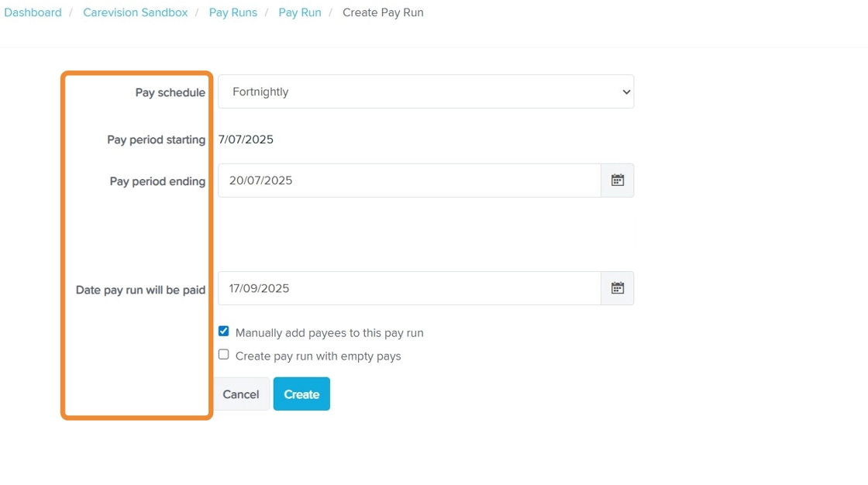Click the Pay period ending date field
868x485 pixels.
[409, 181]
